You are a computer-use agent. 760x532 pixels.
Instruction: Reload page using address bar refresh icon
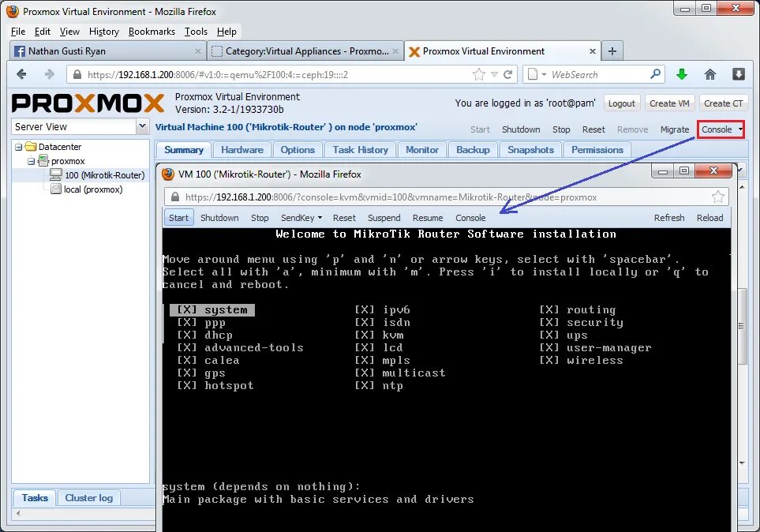(508, 74)
